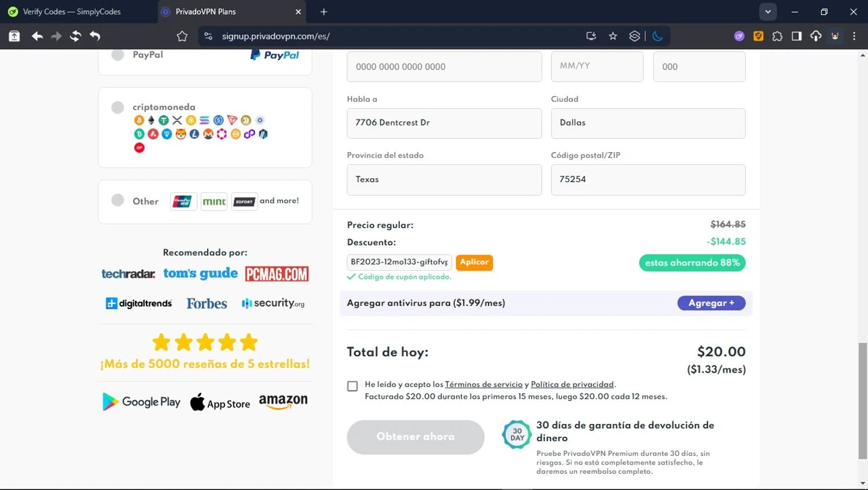Click the install app icon in address bar

pyautogui.click(x=591, y=36)
